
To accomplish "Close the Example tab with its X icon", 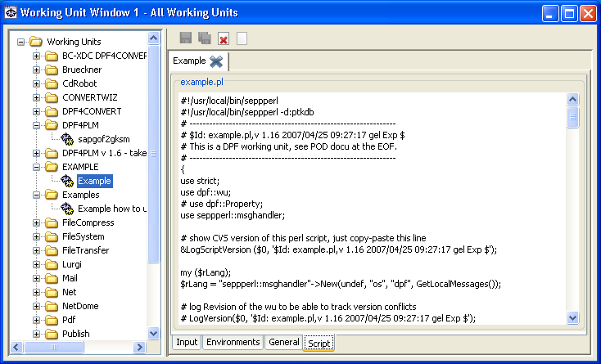I will tap(216, 61).
